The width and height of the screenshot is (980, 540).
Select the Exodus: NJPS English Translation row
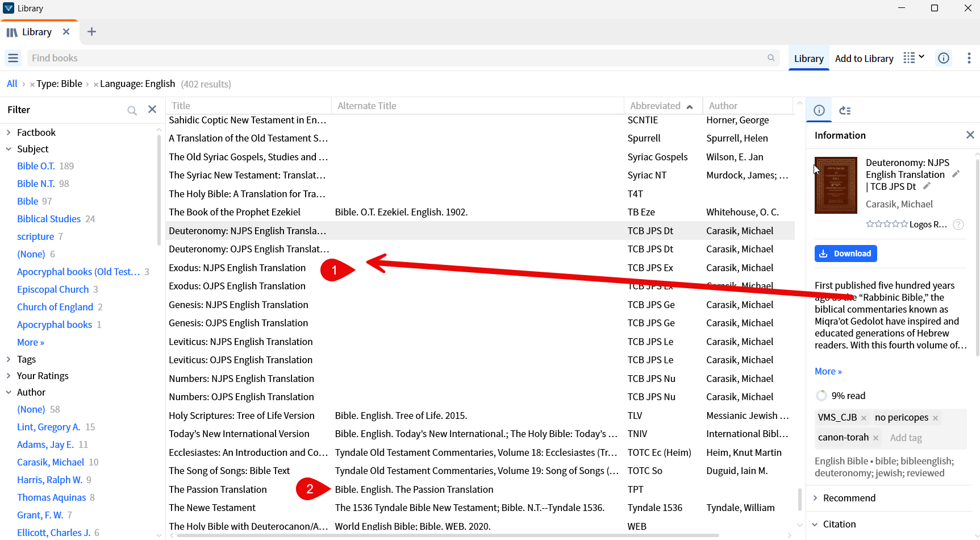[480, 268]
